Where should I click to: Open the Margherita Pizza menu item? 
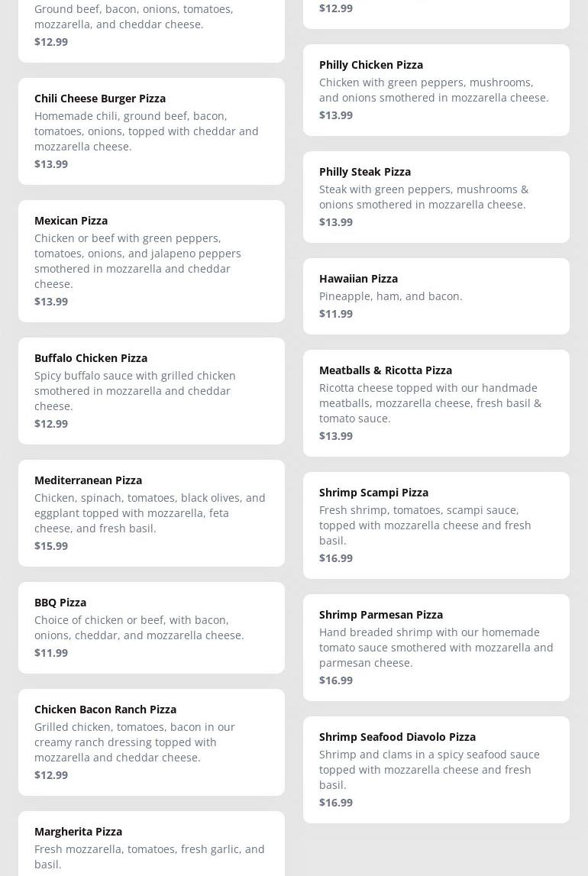(151, 844)
